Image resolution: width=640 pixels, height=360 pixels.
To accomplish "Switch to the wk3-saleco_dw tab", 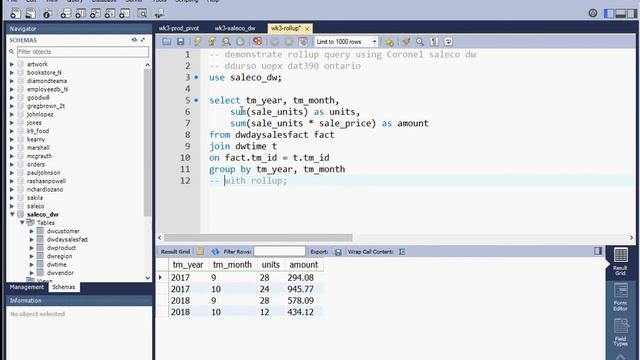I will 235,28.
